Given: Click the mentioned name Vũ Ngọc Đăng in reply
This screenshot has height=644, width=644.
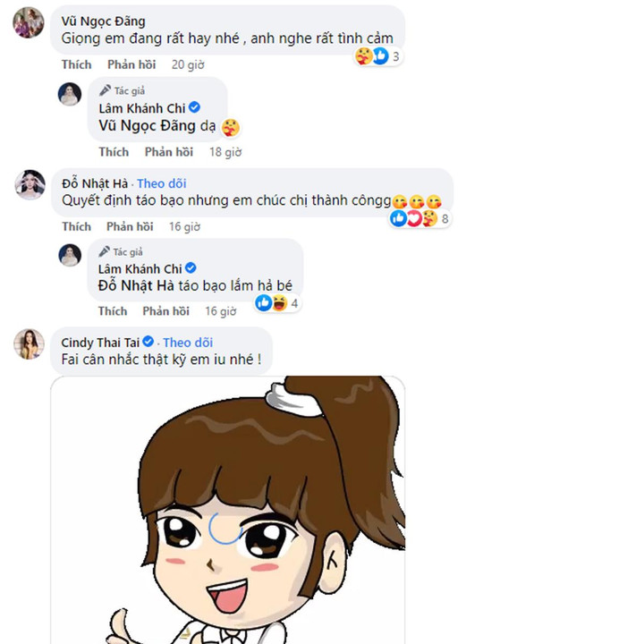Looking at the screenshot, I should [x=147, y=126].
